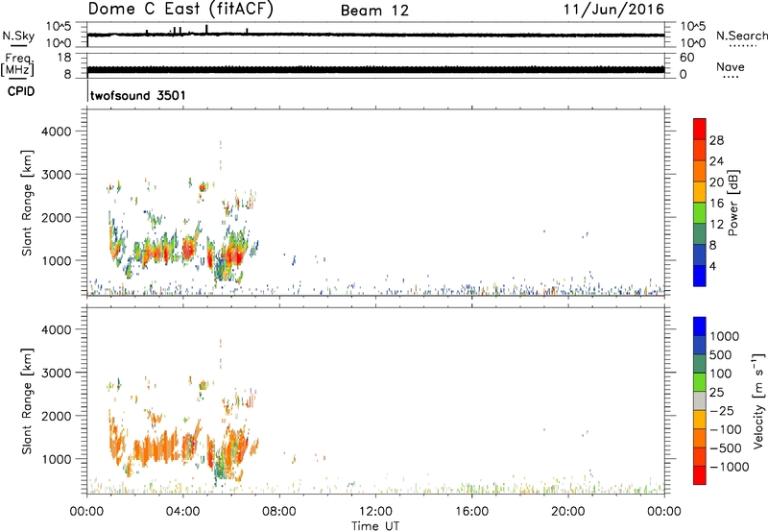768x532 pixels.
Task: Click the date '11/Jun/2016'
Action: 613,10
